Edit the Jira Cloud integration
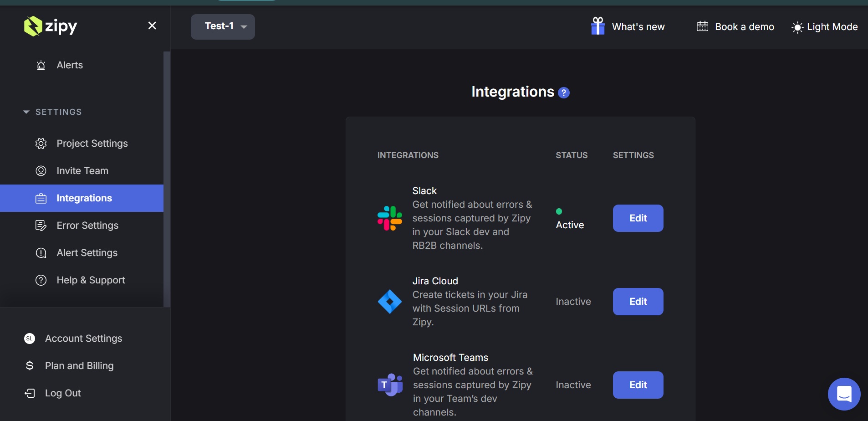Viewport: 868px width, 421px height. pos(638,302)
